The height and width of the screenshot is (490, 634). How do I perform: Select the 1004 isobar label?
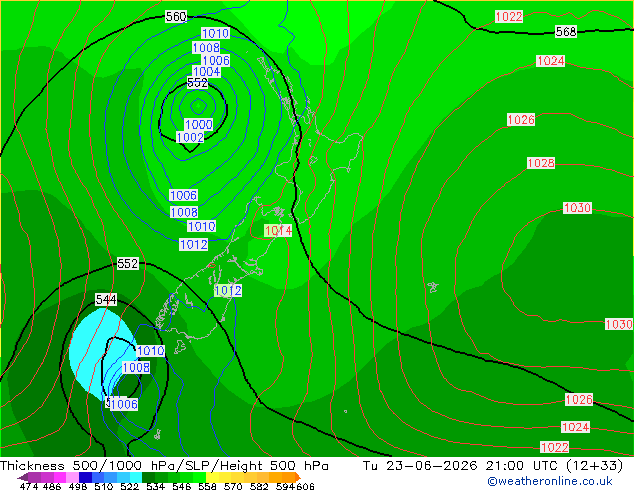tap(207, 72)
